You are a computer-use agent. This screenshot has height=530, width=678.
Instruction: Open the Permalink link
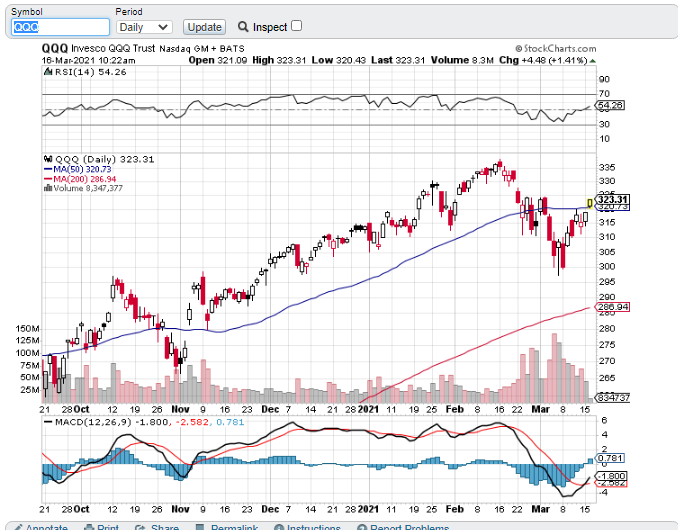pos(227,527)
